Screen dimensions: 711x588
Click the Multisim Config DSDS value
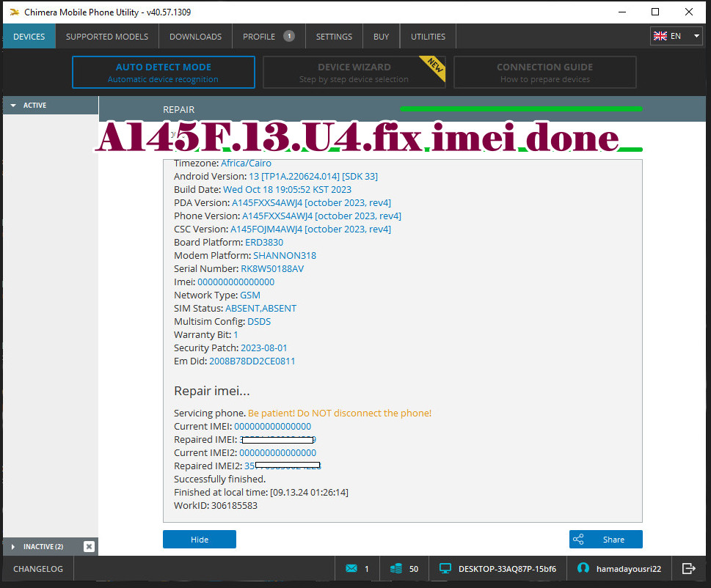click(258, 321)
